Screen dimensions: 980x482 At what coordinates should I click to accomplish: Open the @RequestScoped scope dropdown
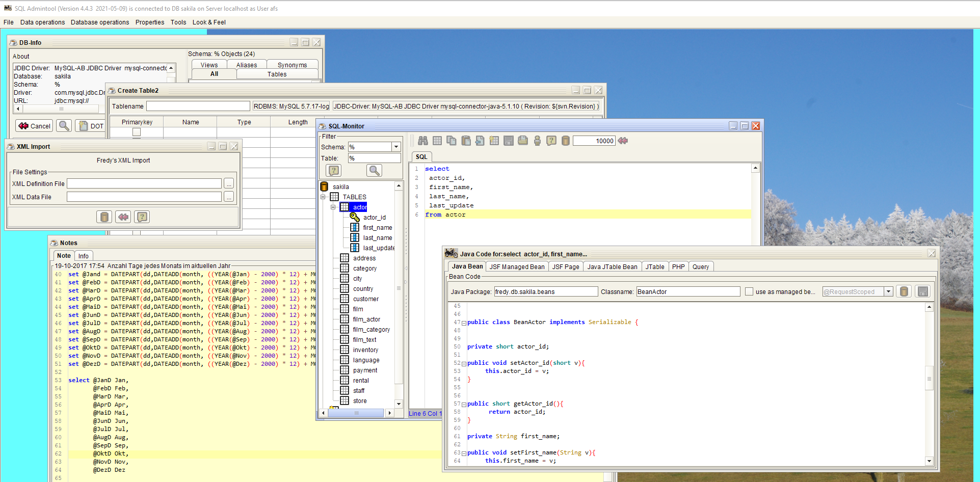click(x=888, y=291)
